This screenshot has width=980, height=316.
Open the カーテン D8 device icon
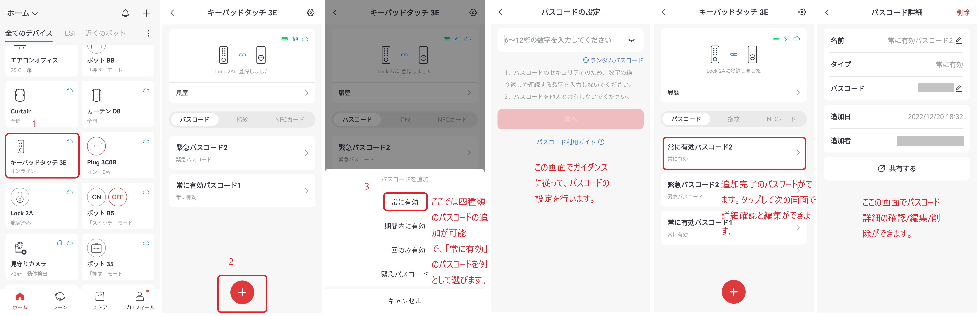97,95
